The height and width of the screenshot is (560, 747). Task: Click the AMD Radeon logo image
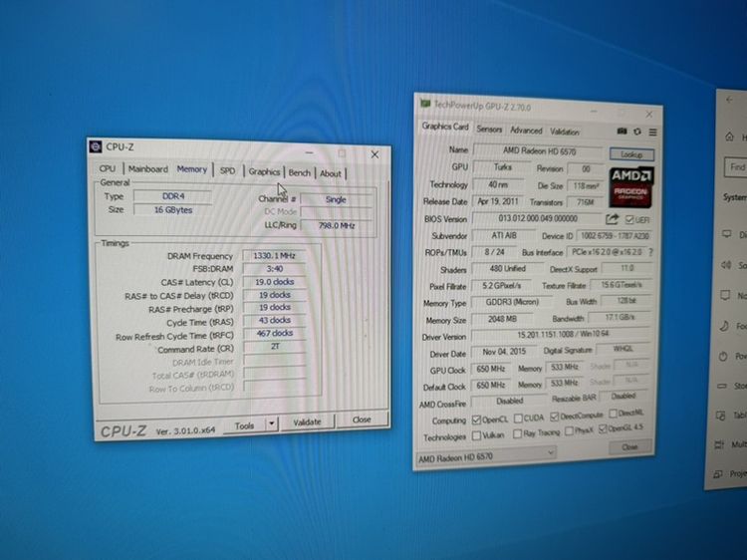630,186
